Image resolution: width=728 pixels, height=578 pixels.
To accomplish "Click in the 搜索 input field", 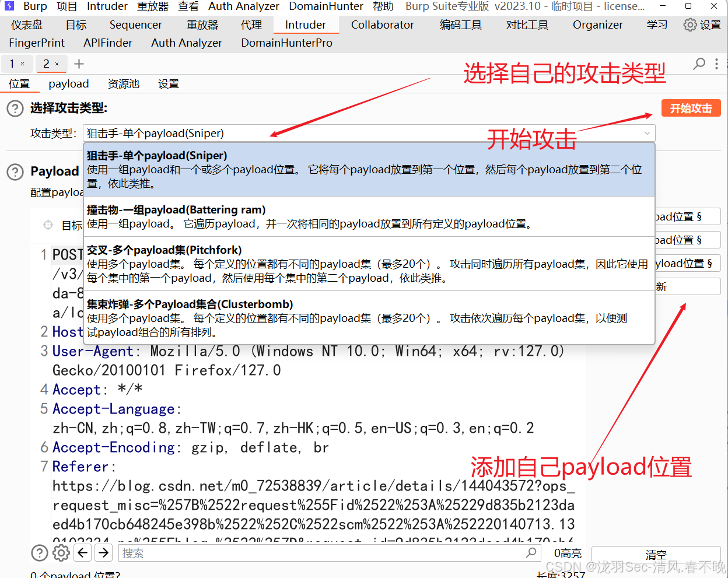I will click(x=329, y=553).
